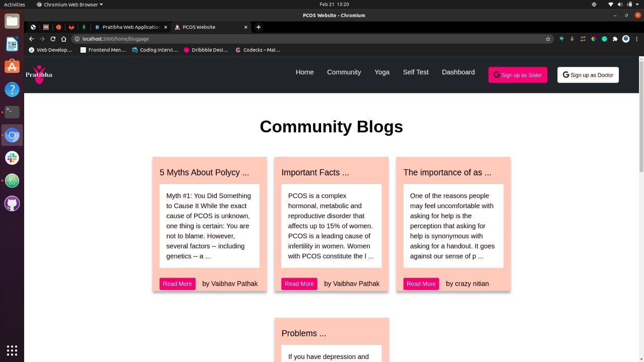Open Ubuntu Software from the dock
Image resolution: width=644 pixels, height=362 pixels.
tap(12, 67)
